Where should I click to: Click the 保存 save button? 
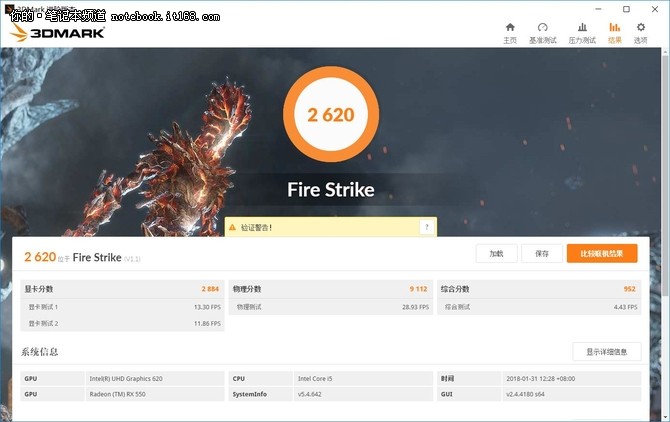(x=541, y=254)
